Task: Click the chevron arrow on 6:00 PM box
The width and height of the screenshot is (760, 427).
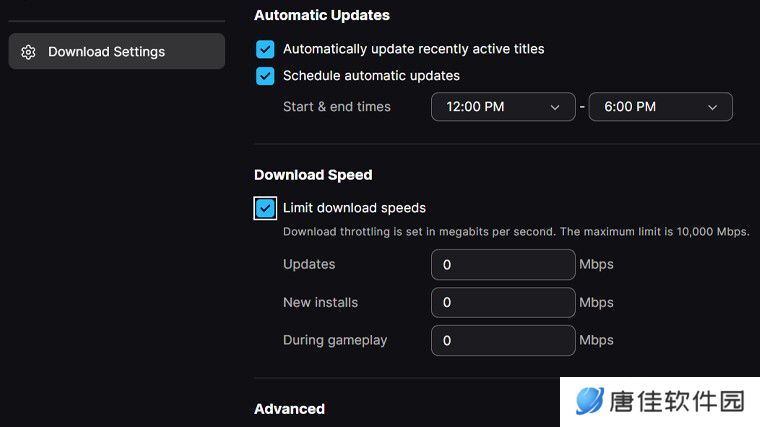Action: (712, 107)
